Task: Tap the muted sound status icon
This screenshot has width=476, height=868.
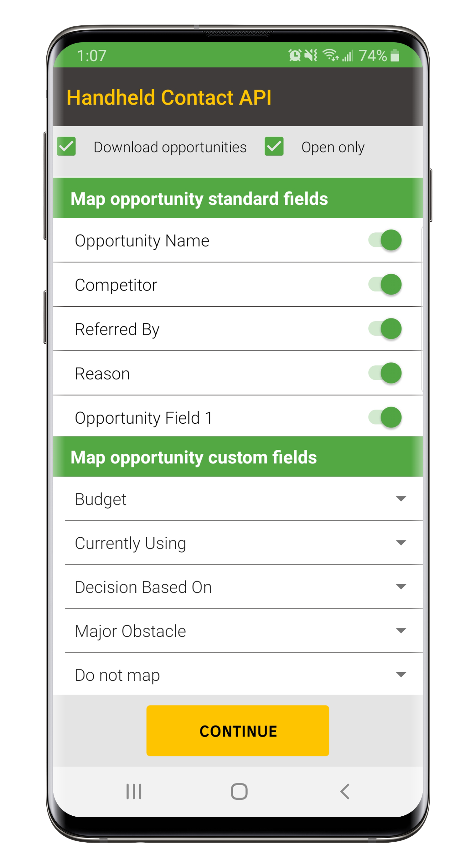Action: pyautogui.click(x=311, y=56)
